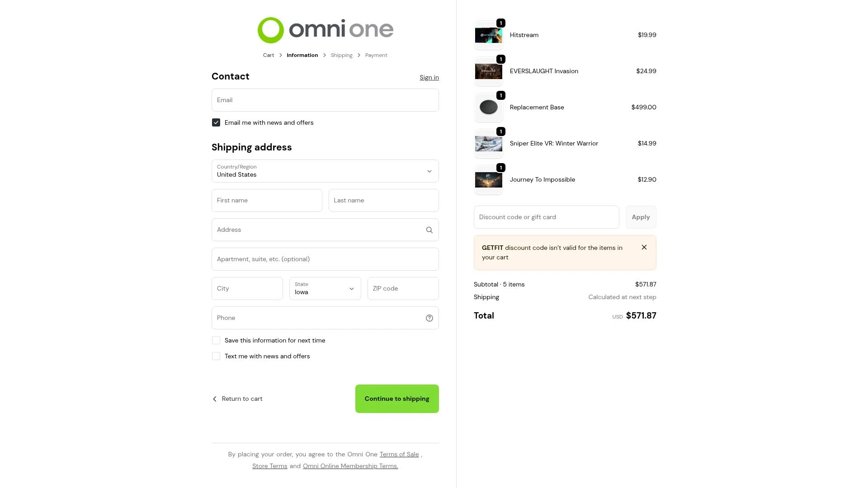
Task: Click Return to cart link
Action: coord(237,399)
